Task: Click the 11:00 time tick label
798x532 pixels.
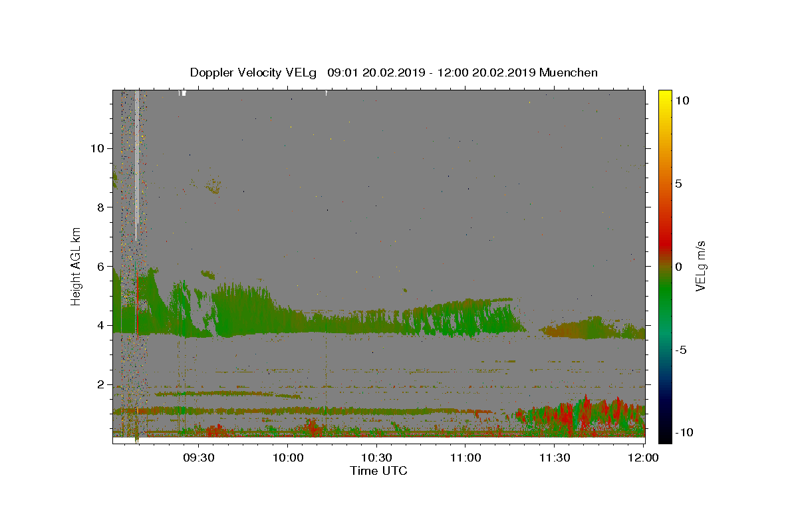Action: [x=465, y=458]
